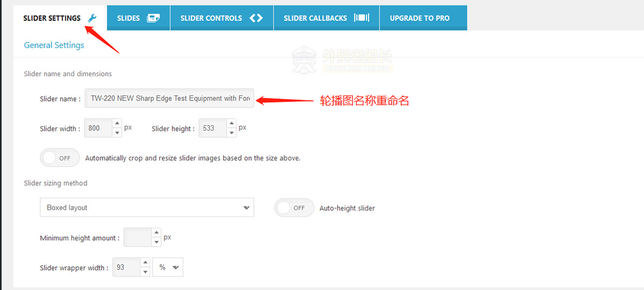Increase slider wrapper width value
The width and height of the screenshot is (644, 290).
coord(145,263)
